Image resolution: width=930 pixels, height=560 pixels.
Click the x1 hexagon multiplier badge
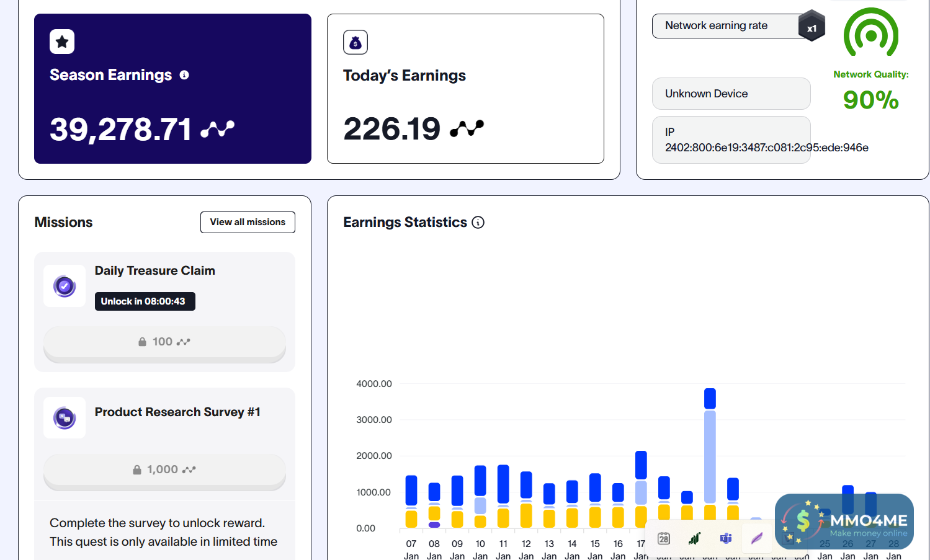[812, 26]
